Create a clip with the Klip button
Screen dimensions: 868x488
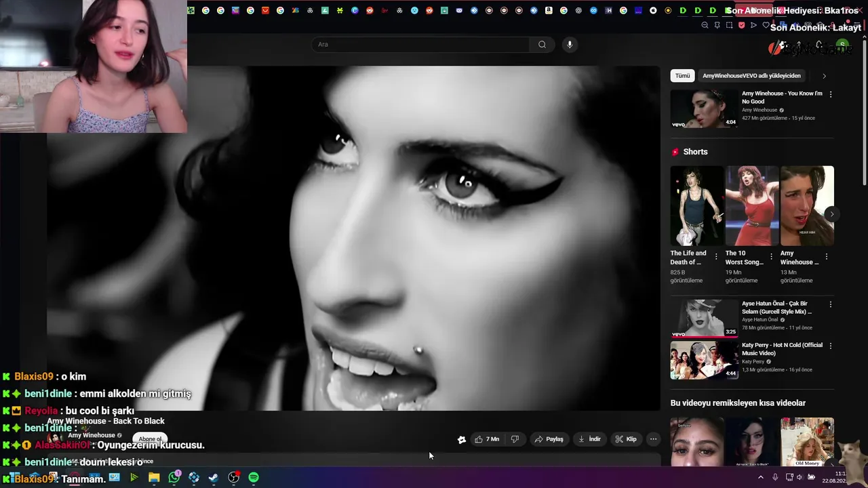(626, 439)
